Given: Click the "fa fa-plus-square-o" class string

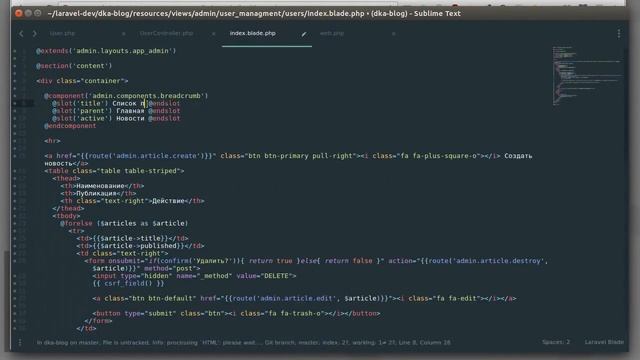Looking at the screenshot, I should 438,156.
